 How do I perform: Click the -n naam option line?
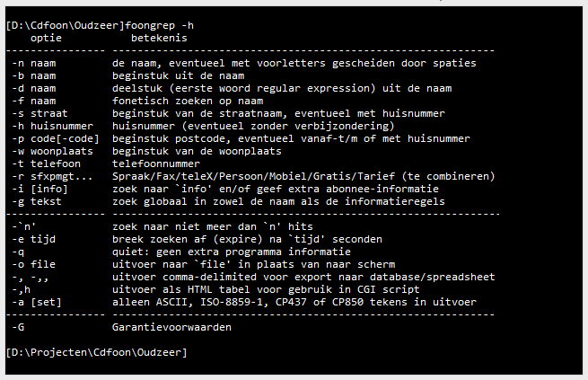pos(244,63)
